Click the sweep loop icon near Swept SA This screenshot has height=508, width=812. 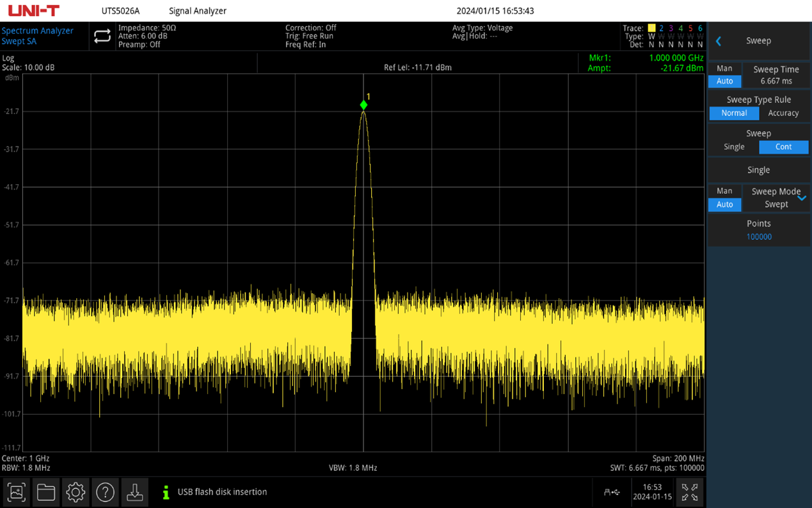pos(102,36)
